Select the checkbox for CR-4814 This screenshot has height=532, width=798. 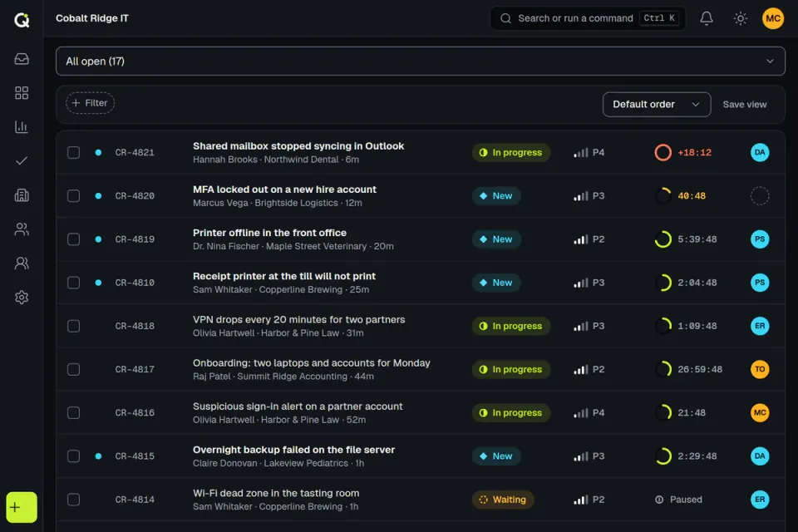74,500
